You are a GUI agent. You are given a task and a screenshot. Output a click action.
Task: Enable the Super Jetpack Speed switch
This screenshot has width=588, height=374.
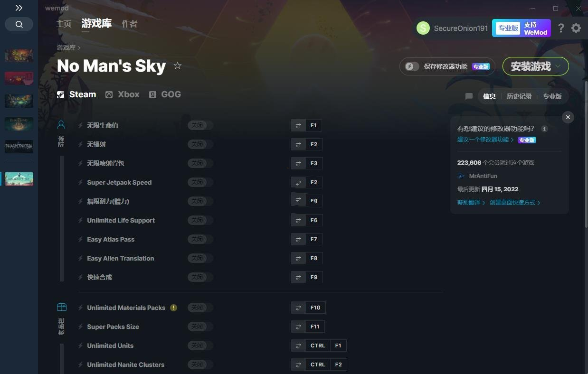(200, 182)
